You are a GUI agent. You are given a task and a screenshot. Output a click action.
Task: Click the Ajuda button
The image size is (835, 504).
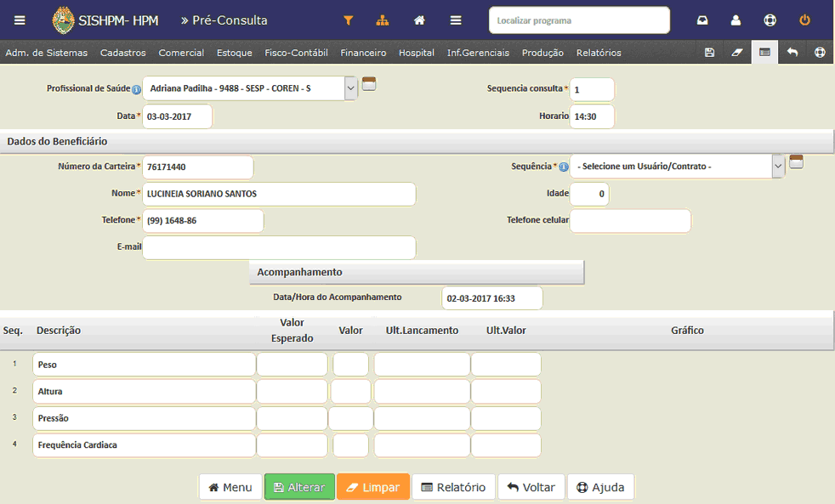[600, 487]
